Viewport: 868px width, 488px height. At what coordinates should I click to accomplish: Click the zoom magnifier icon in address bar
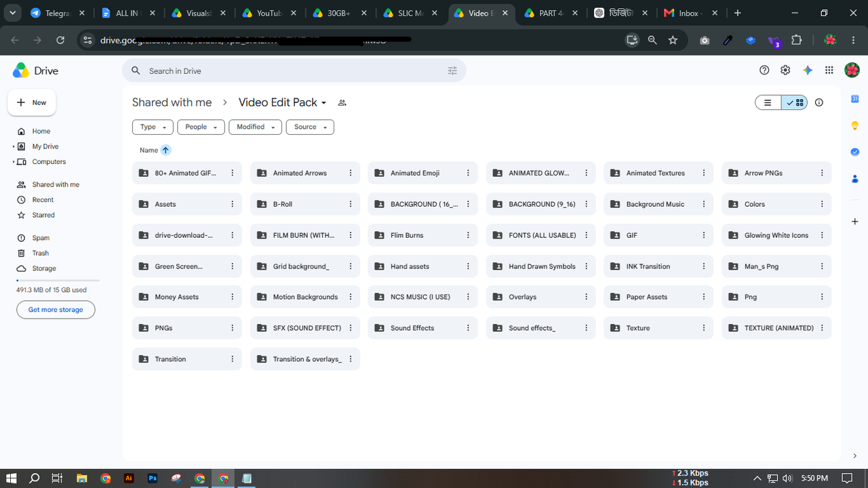click(x=652, y=40)
